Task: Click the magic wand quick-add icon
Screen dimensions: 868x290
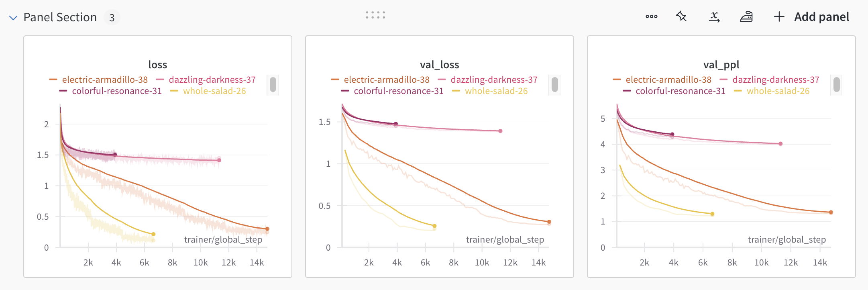Action: 681,17
